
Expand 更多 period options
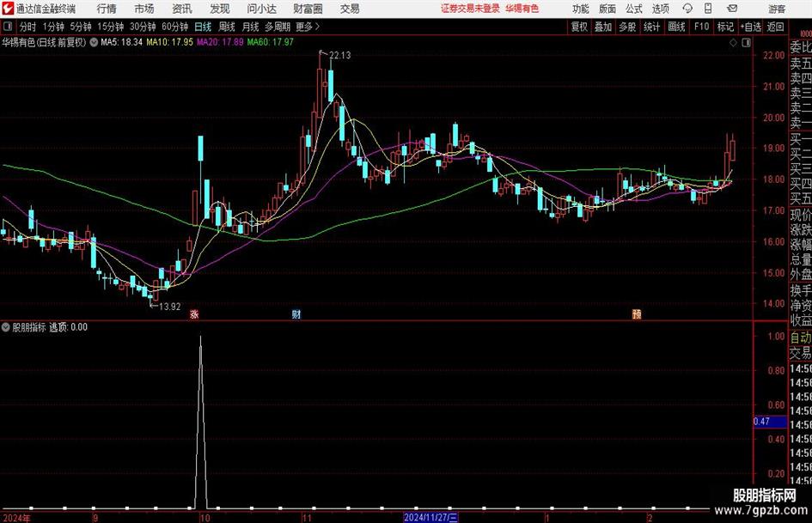(x=308, y=27)
